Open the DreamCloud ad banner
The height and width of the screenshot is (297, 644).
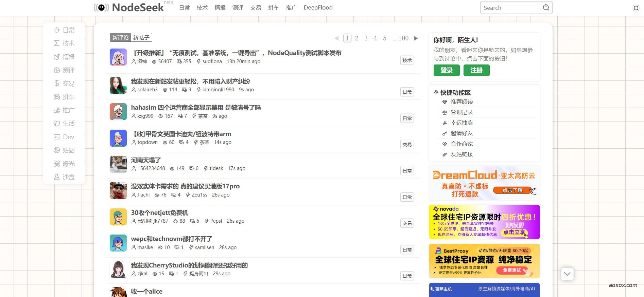point(484,183)
